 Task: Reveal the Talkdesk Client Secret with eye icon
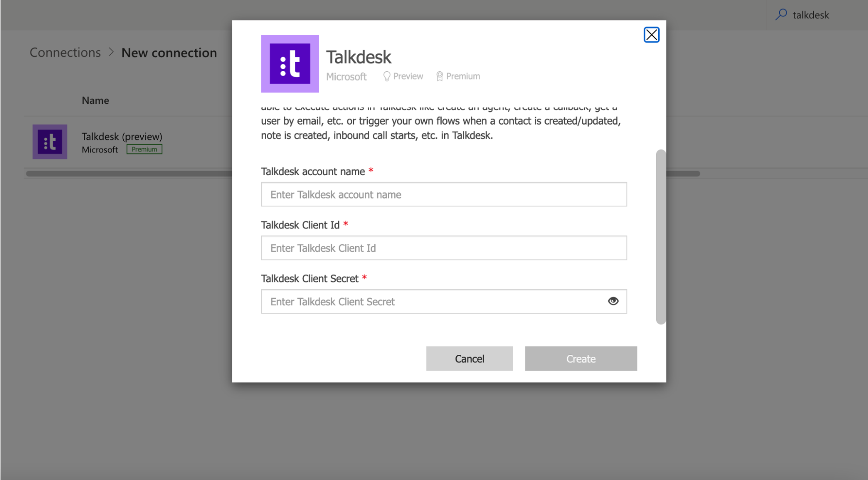click(x=613, y=301)
